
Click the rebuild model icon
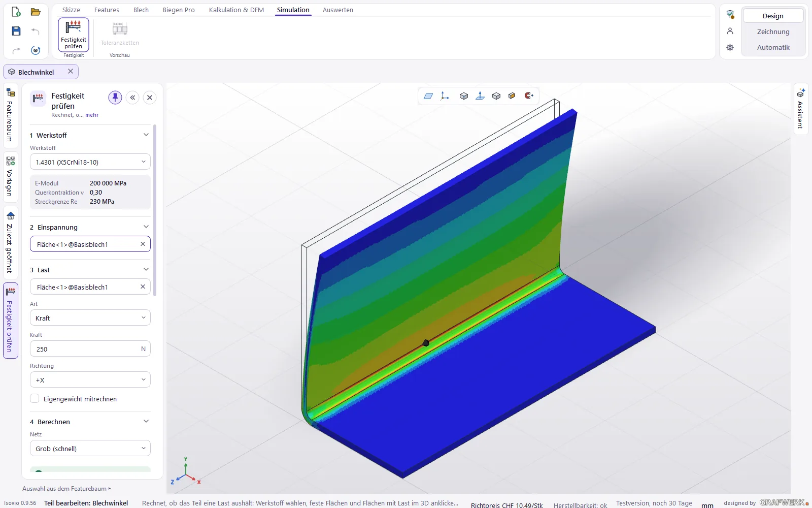click(36, 50)
